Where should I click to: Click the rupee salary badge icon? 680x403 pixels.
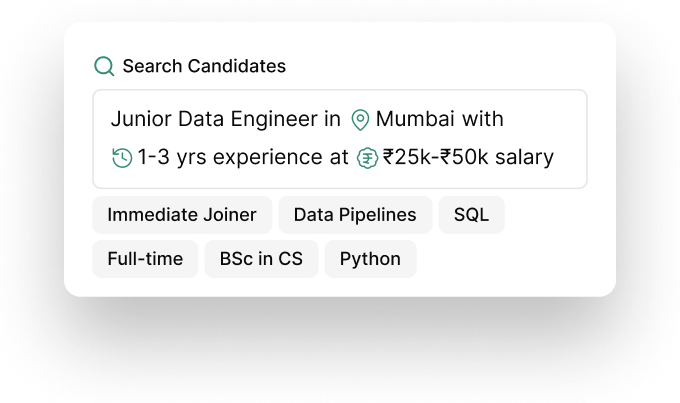367,158
